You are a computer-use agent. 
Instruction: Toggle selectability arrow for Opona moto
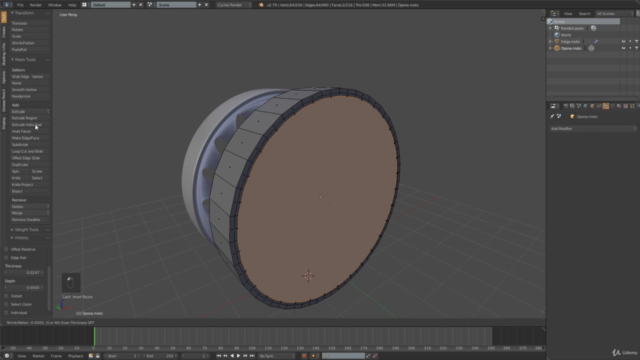(630, 48)
